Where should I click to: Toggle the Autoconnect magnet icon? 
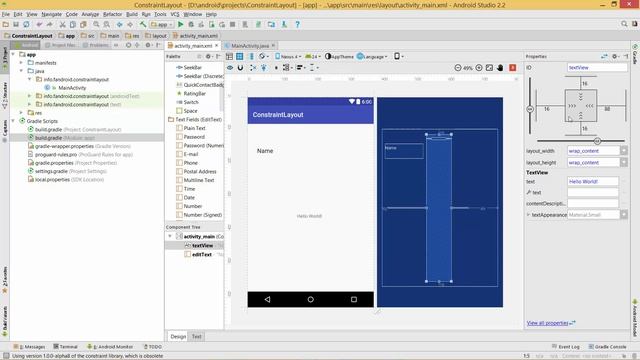coord(240,68)
